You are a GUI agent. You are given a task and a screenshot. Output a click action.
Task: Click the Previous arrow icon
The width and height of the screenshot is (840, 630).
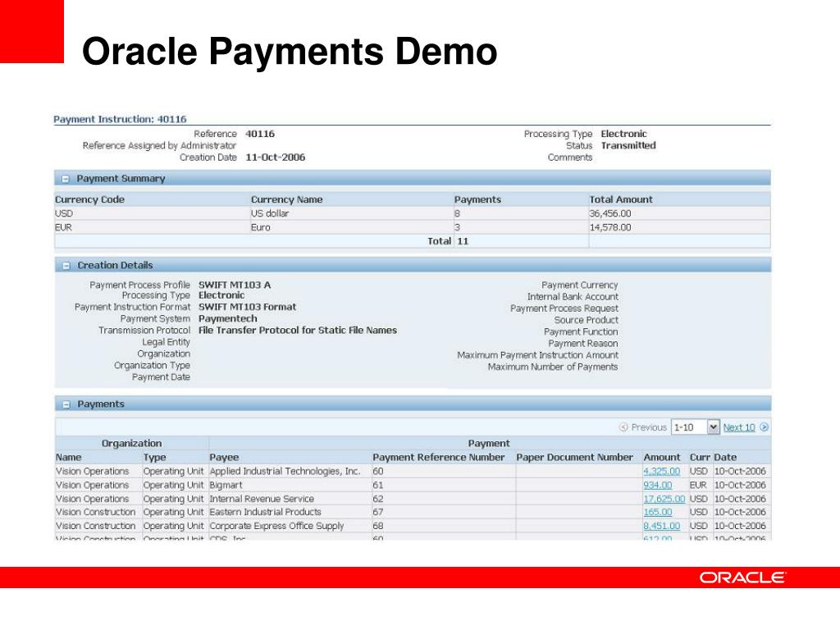coord(623,427)
